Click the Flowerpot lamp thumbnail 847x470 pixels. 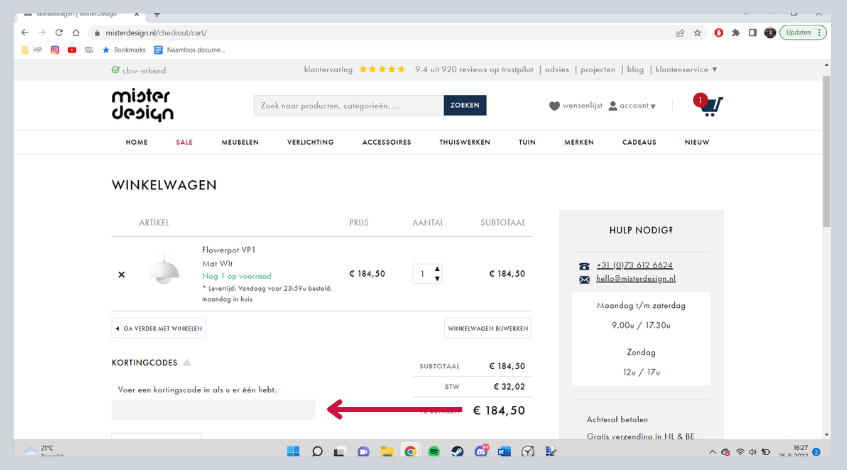pyautogui.click(x=164, y=272)
